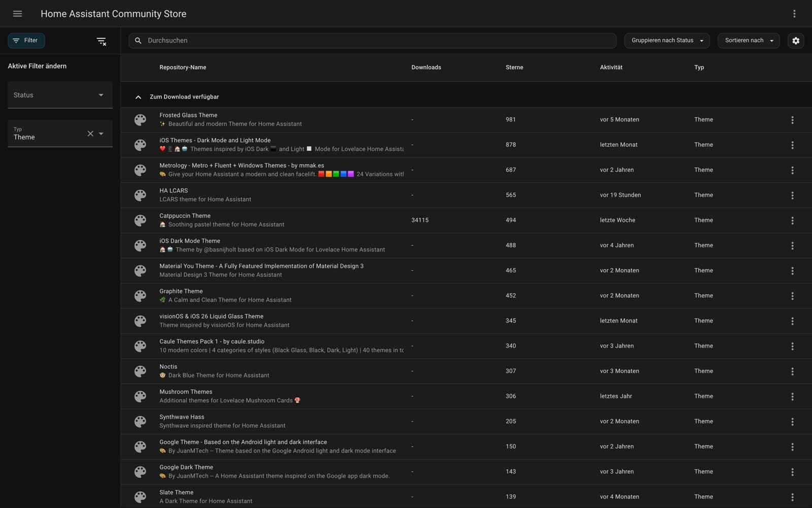
Task: Sort by Repository-Name column header
Action: pyautogui.click(x=183, y=68)
